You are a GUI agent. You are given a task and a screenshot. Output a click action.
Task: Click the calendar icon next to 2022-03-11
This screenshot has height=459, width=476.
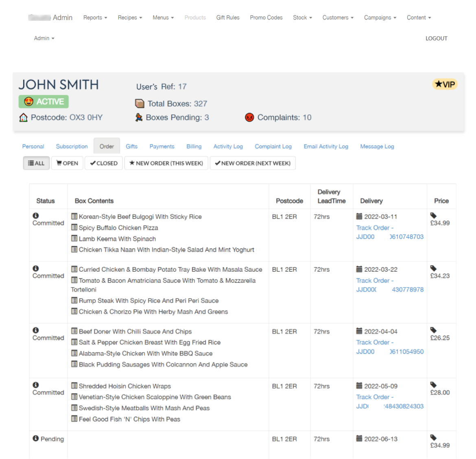[x=359, y=216]
